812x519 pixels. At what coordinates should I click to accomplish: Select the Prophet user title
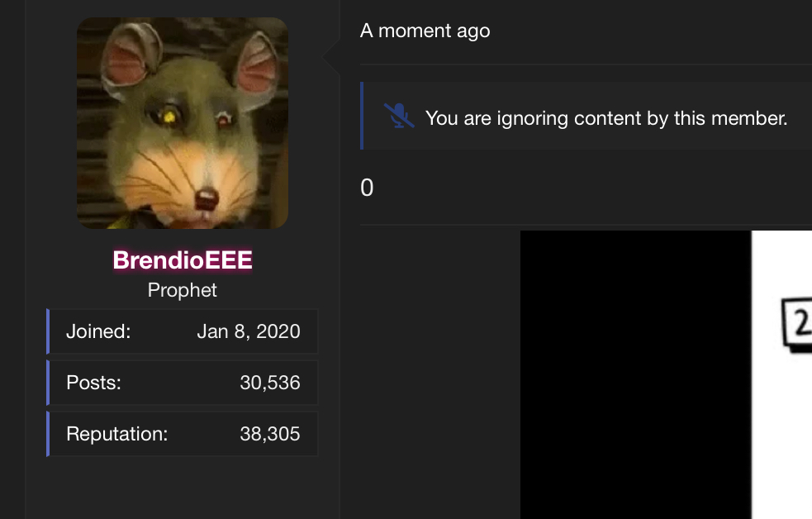pyautogui.click(x=182, y=290)
